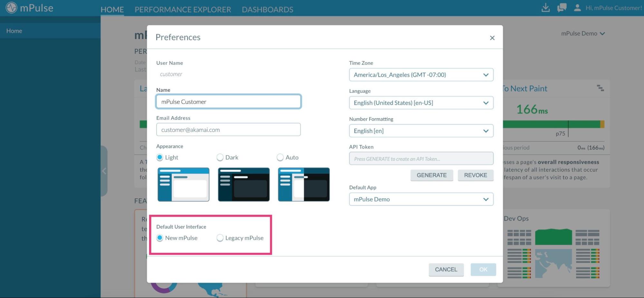Viewport: 644px width, 298px height.
Task: Expand the Default App dropdown
Action: (421, 199)
